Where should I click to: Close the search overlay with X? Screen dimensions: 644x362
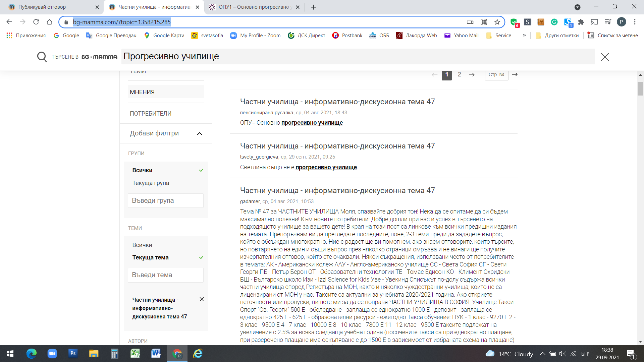point(604,57)
